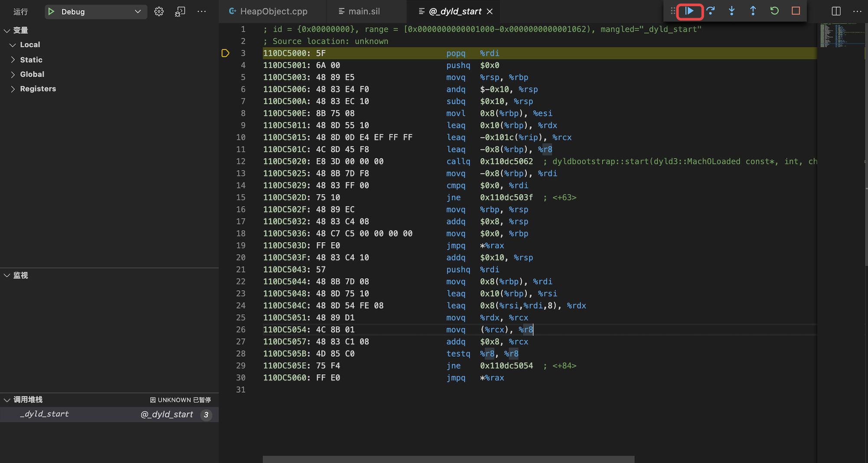This screenshot has height=463, width=868.
Task: Grab the debug toolbar drag handle
Action: 672,11
